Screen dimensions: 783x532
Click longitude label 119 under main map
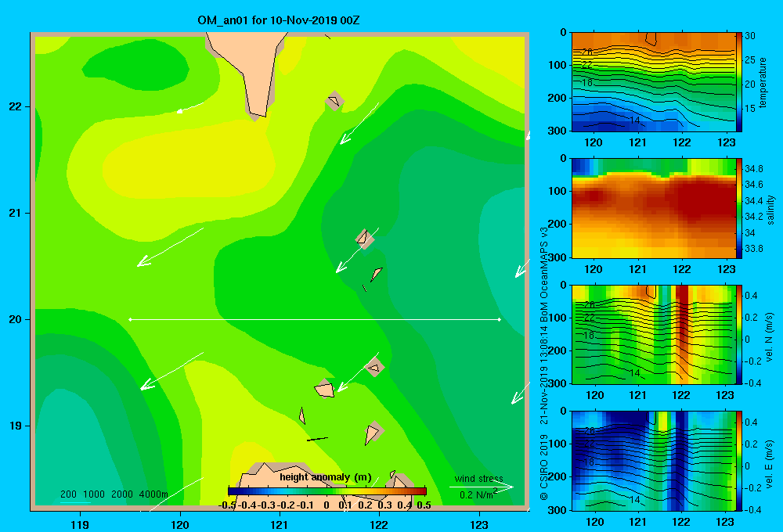click(x=80, y=524)
